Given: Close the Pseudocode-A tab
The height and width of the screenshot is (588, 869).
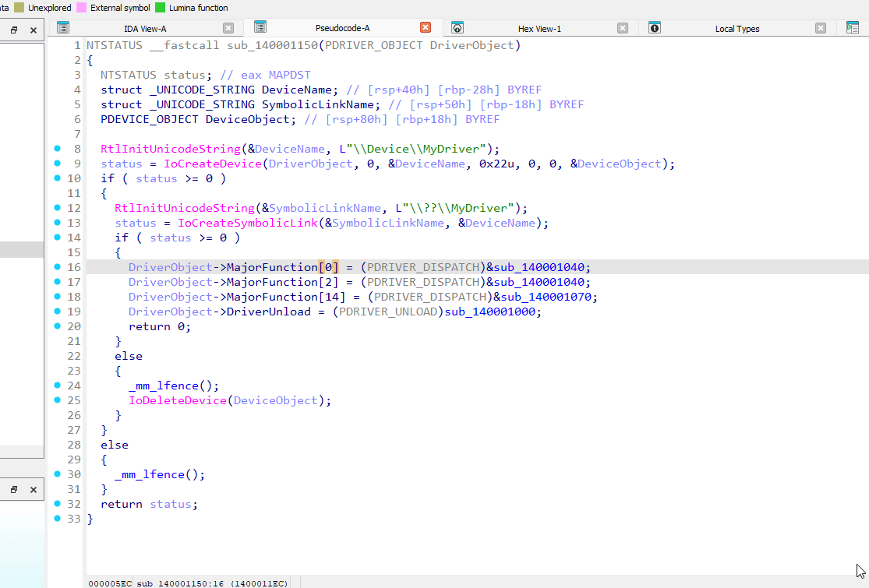Looking at the screenshot, I should click(x=426, y=27).
